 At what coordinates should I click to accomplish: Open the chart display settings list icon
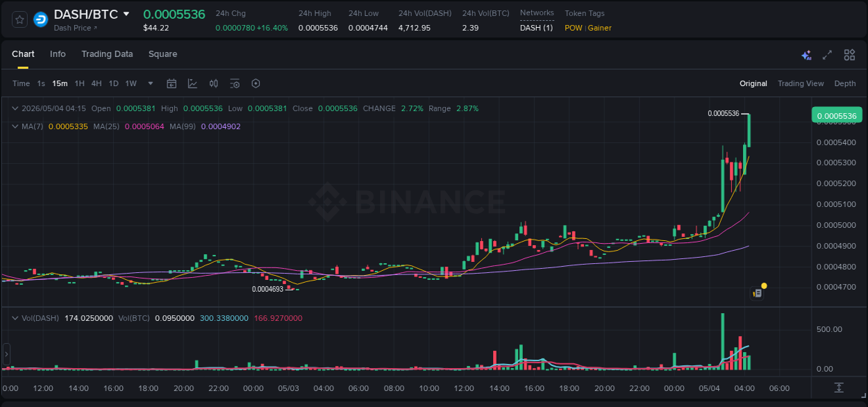pyautogui.click(x=235, y=83)
